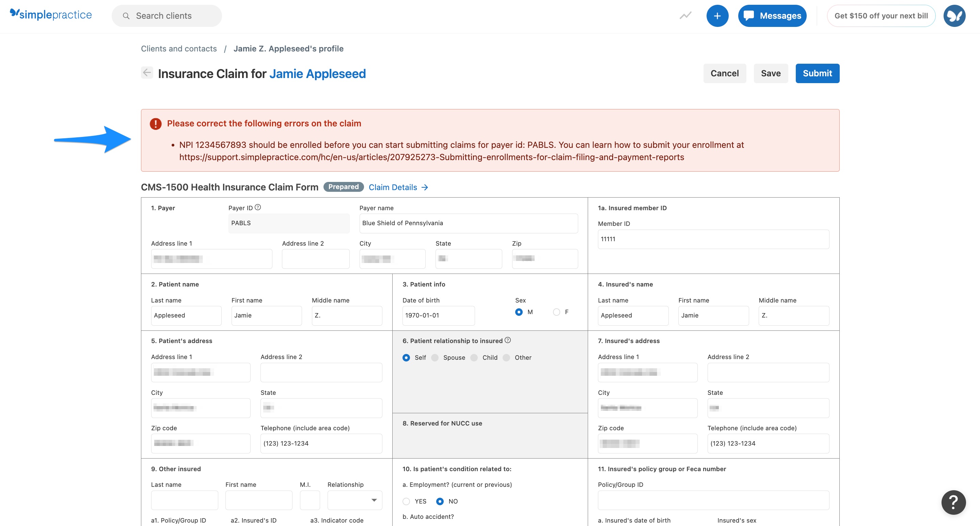Click the payer State field

click(x=468, y=259)
